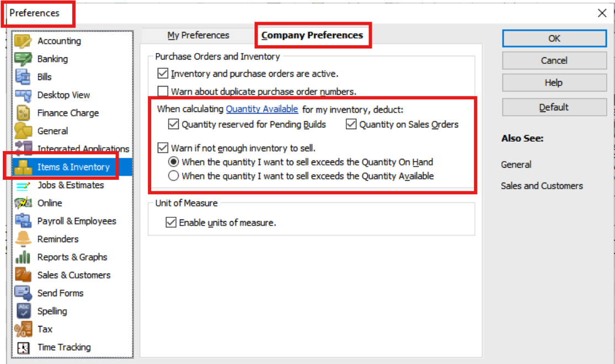
Task: Switch to the My Preferences tab
Action: 198,35
